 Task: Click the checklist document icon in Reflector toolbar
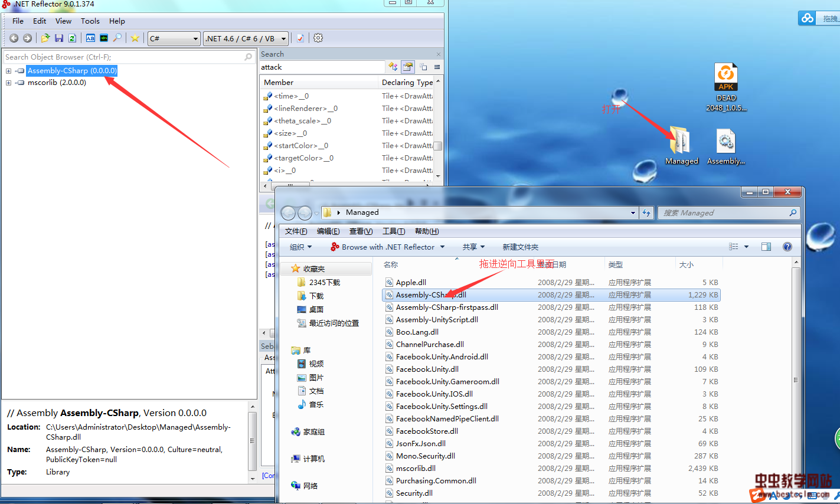pos(300,38)
